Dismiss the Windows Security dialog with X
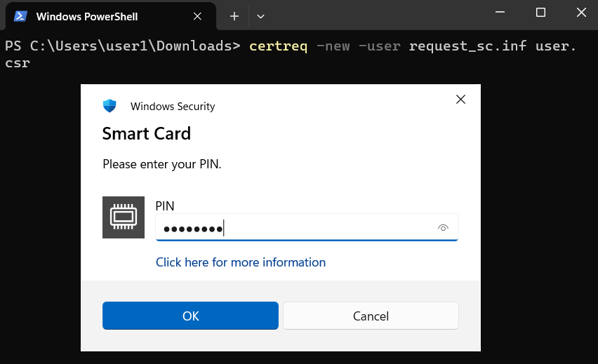This screenshot has height=364, width=598. click(460, 100)
